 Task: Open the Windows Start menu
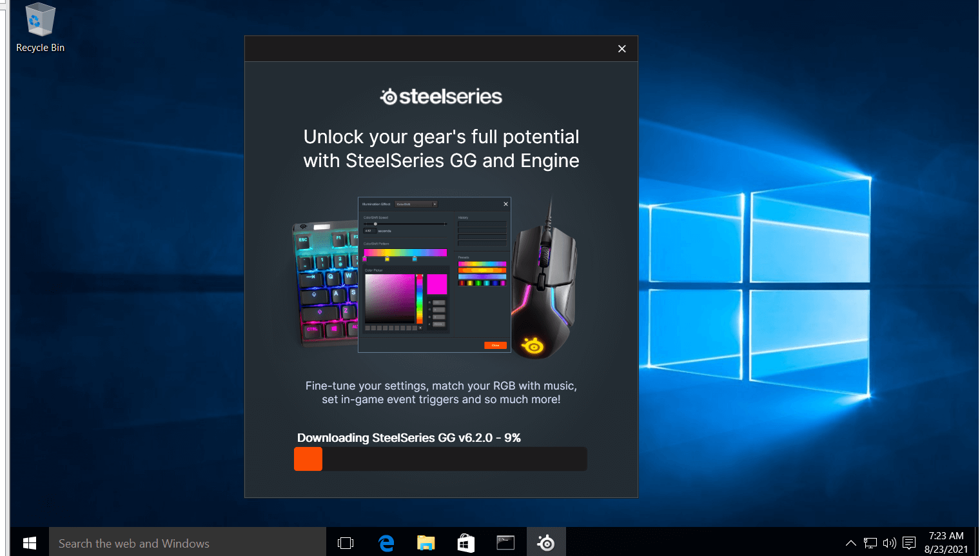click(x=29, y=543)
